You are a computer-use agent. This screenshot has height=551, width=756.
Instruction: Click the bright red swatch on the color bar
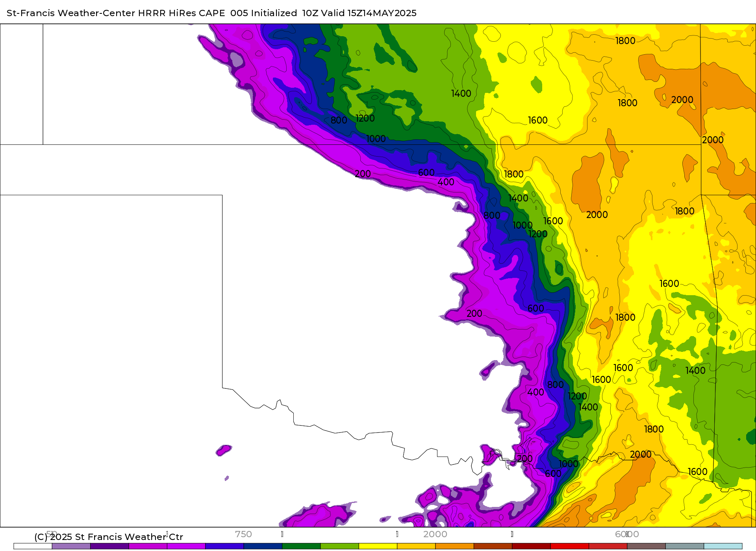click(570, 546)
